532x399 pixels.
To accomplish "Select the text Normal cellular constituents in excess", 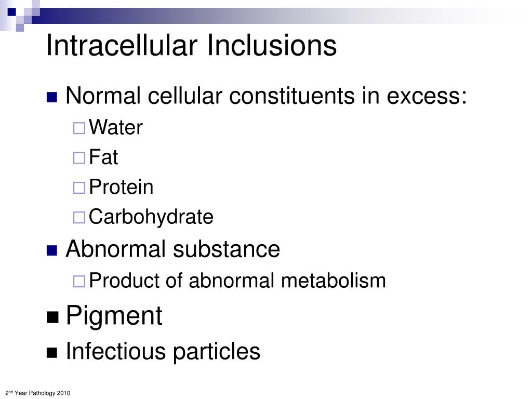I will tap(266, 96).
